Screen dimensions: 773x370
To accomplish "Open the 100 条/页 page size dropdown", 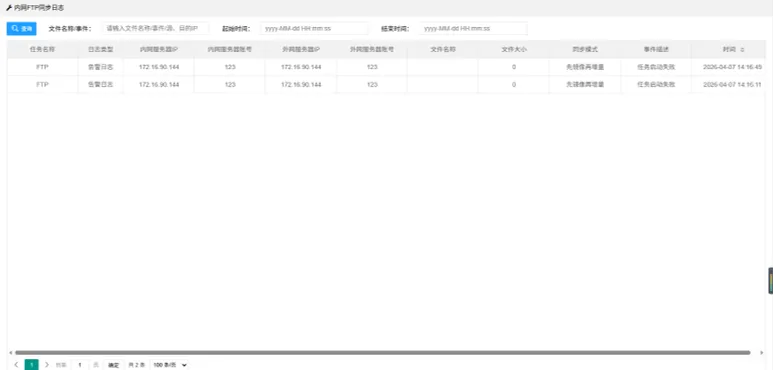I will [x=169, y=365].
